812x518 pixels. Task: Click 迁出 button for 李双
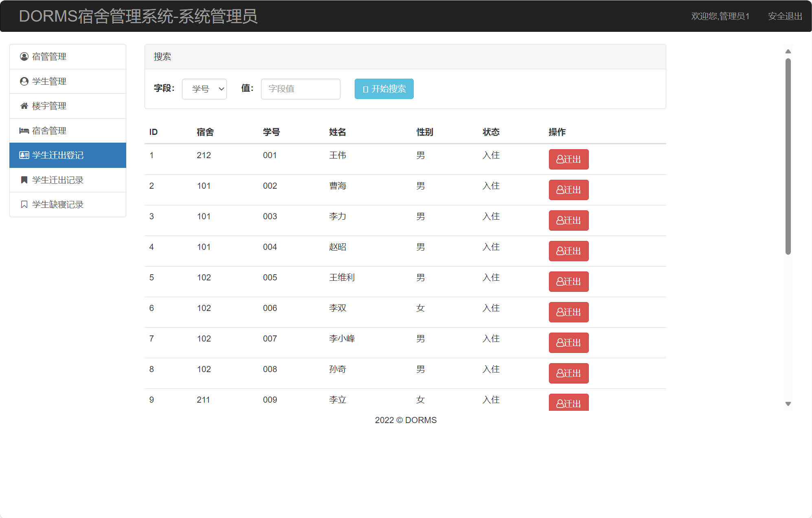(568, 312)
